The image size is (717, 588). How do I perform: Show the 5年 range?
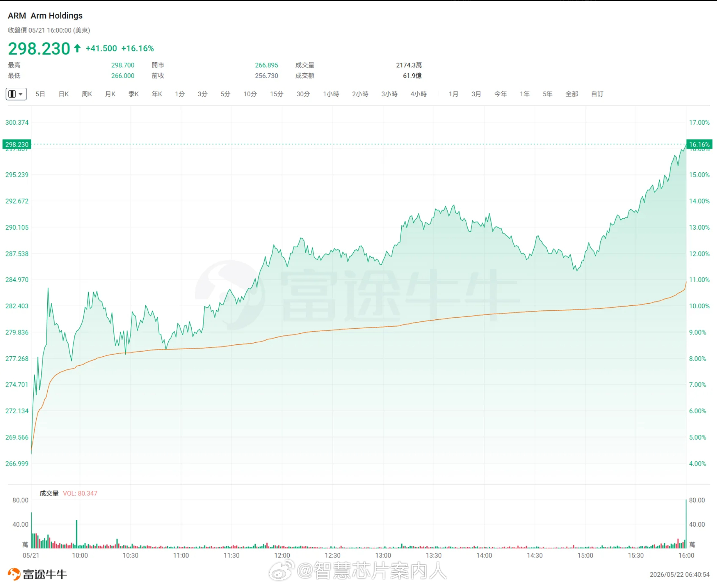pyautogui.click(x=547, y=94)
